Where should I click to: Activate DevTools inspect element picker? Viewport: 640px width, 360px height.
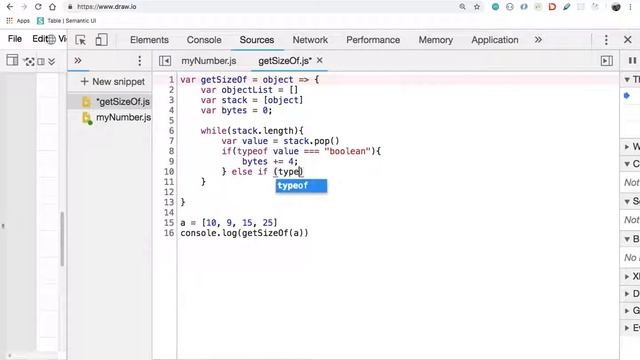[81, 40]
